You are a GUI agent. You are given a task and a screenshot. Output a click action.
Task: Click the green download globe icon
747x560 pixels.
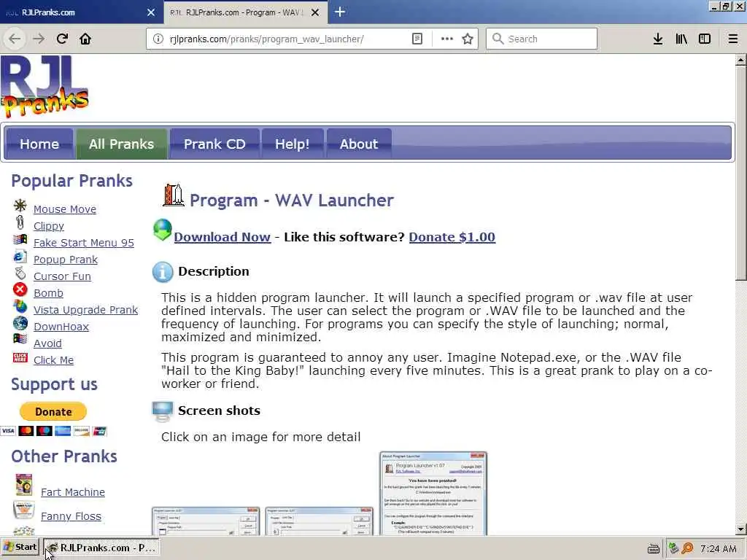[x=163, y=230]
